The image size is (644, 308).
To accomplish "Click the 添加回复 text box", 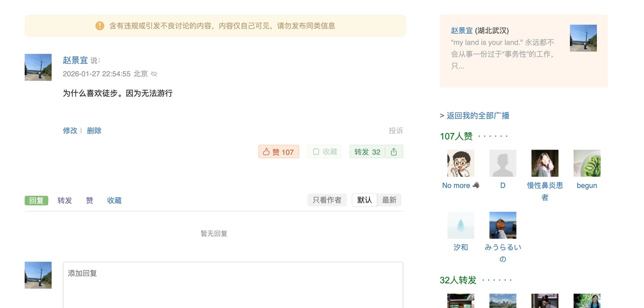I will click(x=233, y=283).
